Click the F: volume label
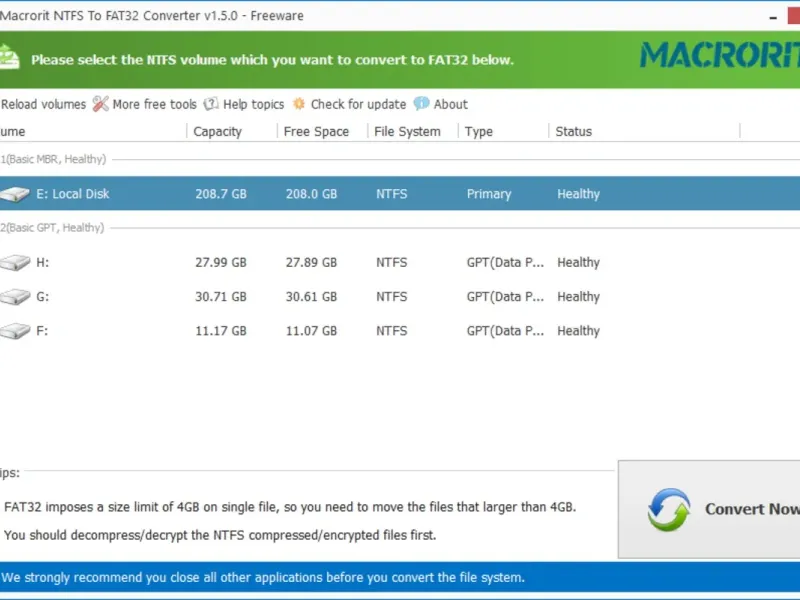 [42, 331]
